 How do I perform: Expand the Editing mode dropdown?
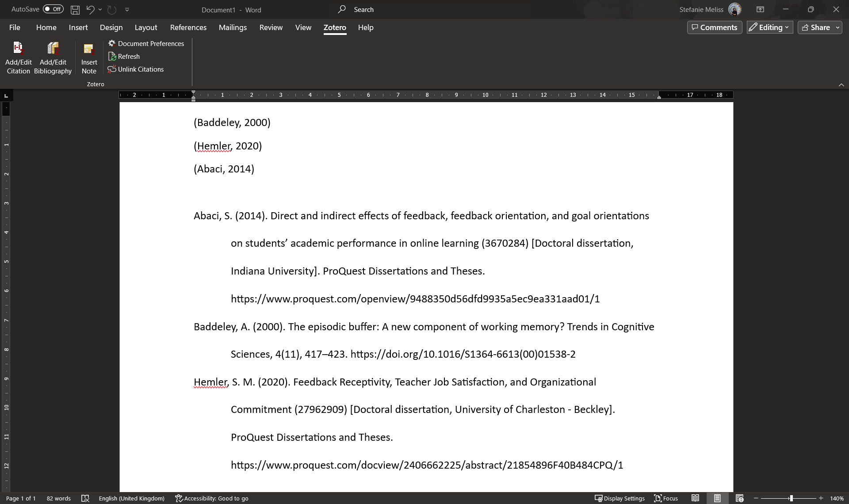(770, 27)
